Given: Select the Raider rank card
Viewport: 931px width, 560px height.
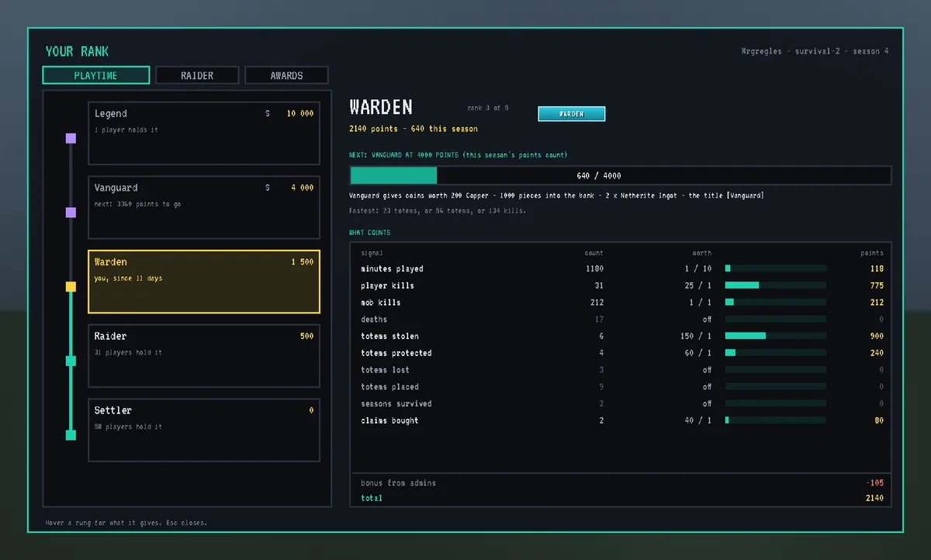Looking at the screenshot, I should [204, 356].
